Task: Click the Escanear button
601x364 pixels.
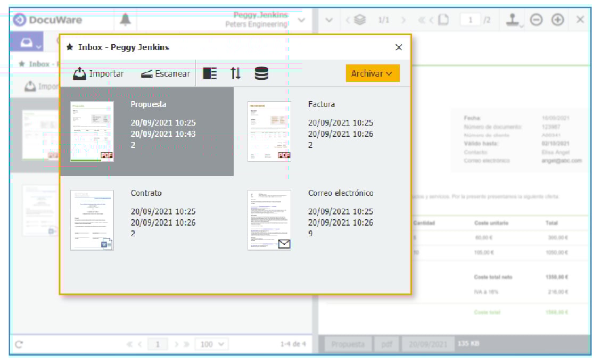Action: [x=166, y=74]
